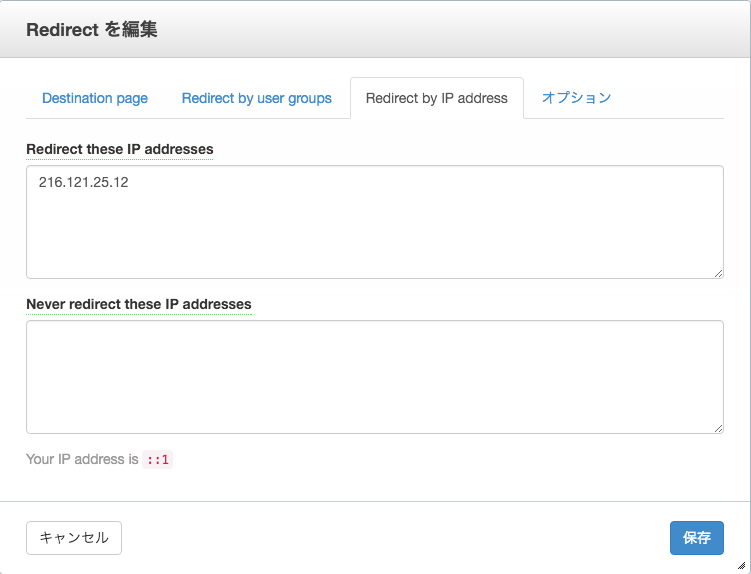The width and height of the screenshot is (751, 574).
Task: Click the dialog resize grip in the bottom corner
Action: click(x=741, y=565)
